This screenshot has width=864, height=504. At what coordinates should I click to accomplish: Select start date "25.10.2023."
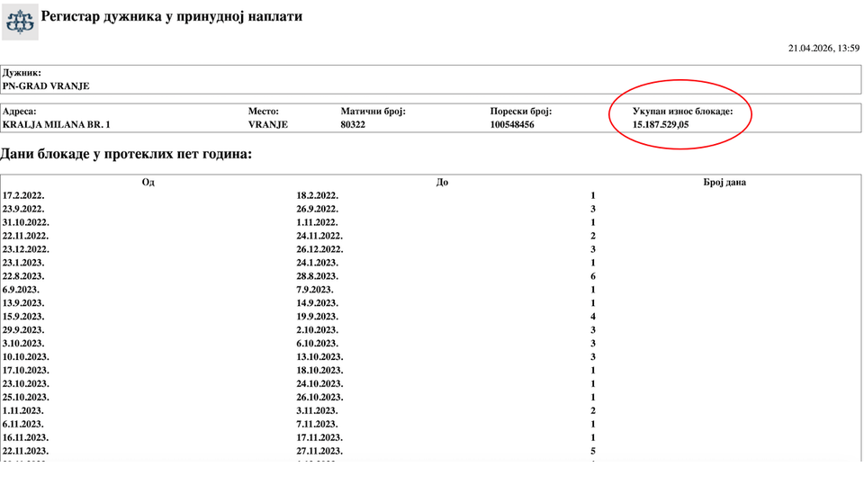pyautogui.click(x=26, y=397)
